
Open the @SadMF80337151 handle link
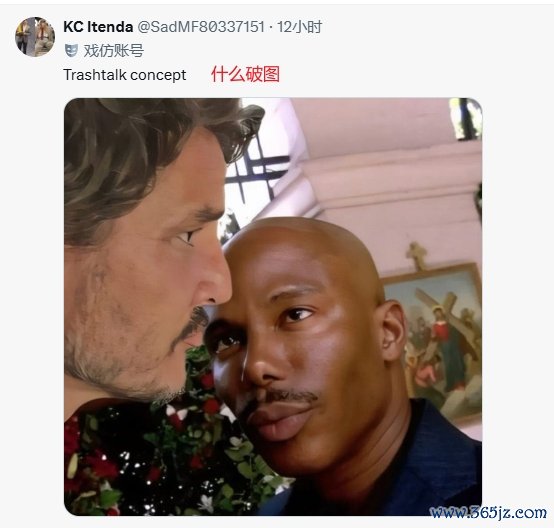[201, 27]
